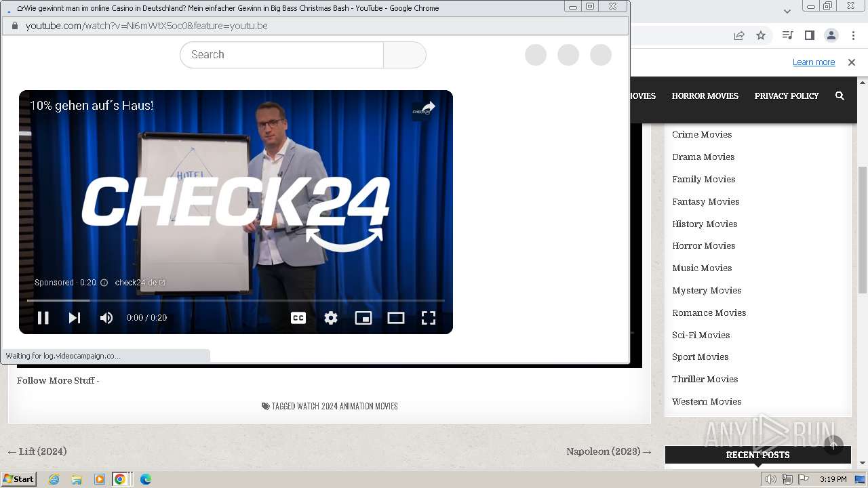The height and width of the screenshot is (488, 868).
Task: Bookmark this page star icon
Action: [761, 36]
